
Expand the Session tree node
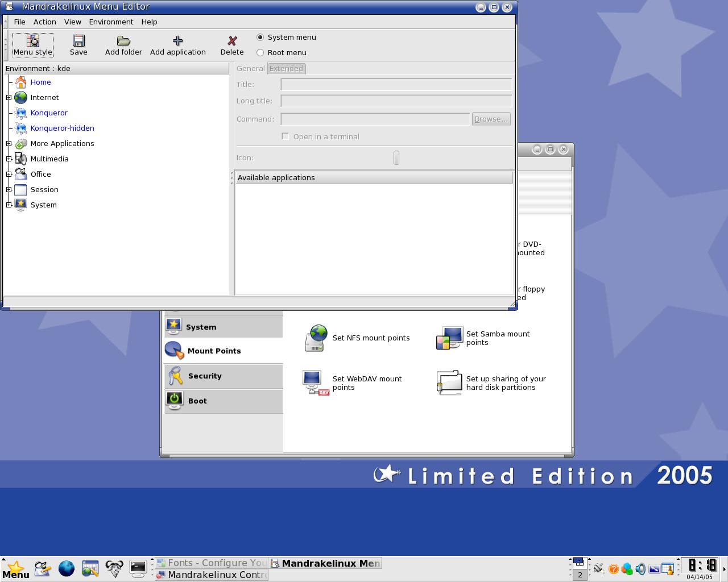coord(9,189)
